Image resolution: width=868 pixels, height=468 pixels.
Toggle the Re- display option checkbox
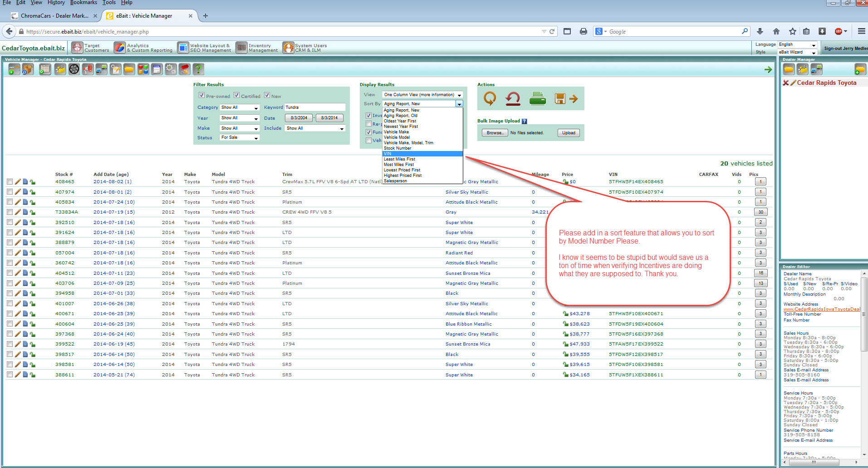tap(368, 124)
